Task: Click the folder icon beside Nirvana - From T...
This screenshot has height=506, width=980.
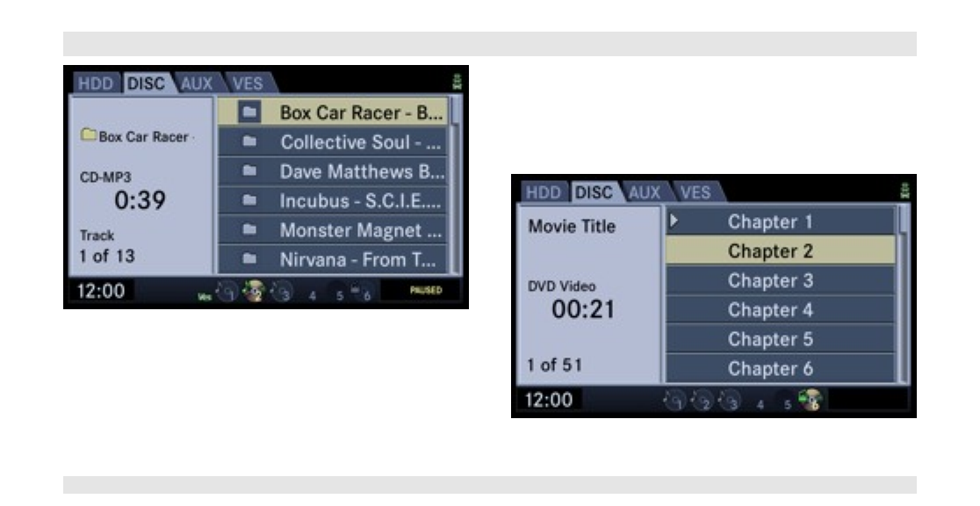Action: [249, 258]
